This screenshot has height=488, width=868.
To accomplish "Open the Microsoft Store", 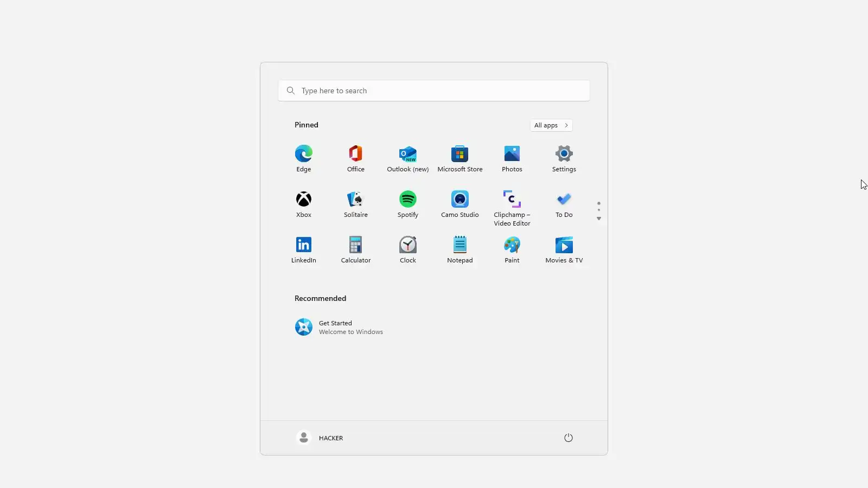I will click(x=460, y=158).
